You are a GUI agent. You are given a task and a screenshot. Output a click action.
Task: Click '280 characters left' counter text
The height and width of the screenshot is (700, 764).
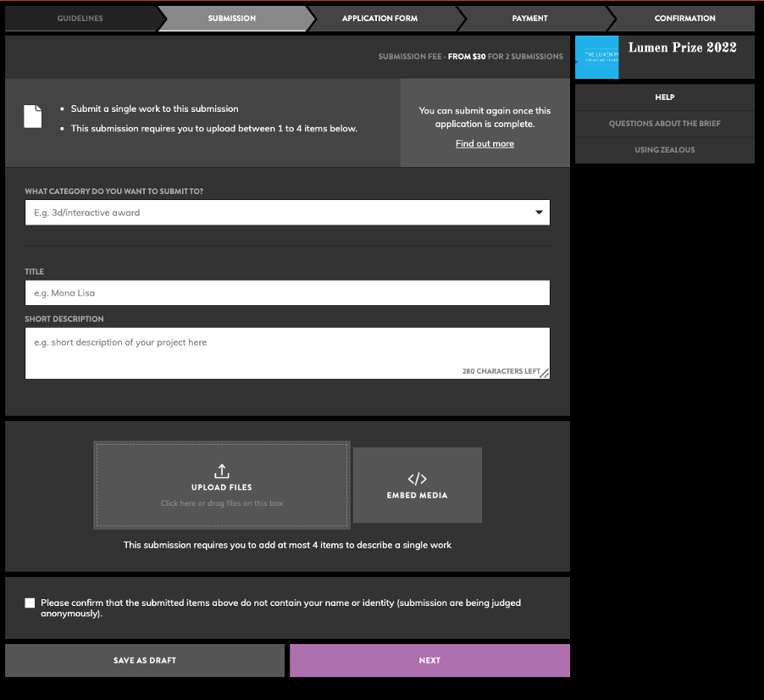tap(501, 371)
